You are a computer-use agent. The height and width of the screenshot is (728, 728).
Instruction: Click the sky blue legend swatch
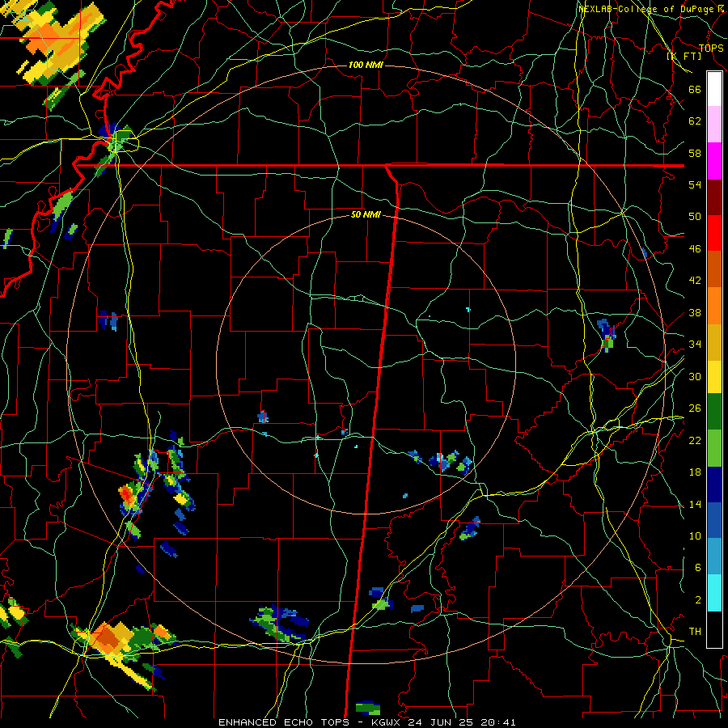714,556
